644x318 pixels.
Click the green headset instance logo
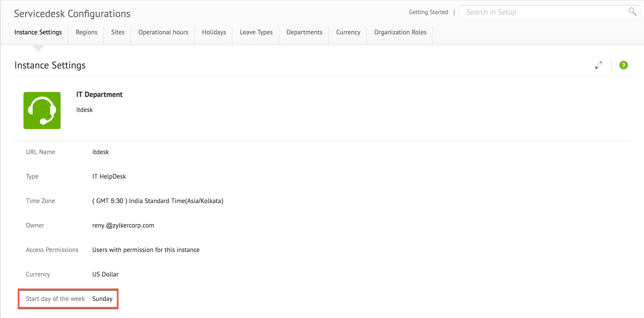click(42, 110)
